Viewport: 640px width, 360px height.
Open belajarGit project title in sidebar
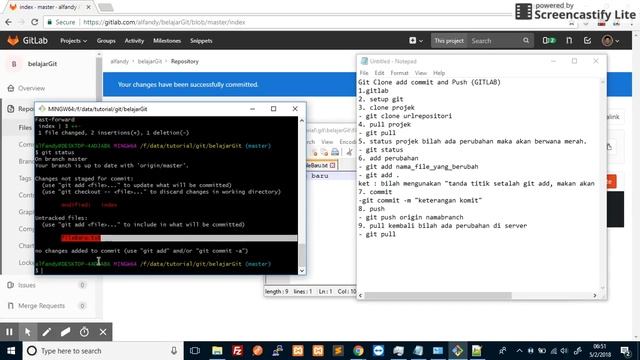42,64
